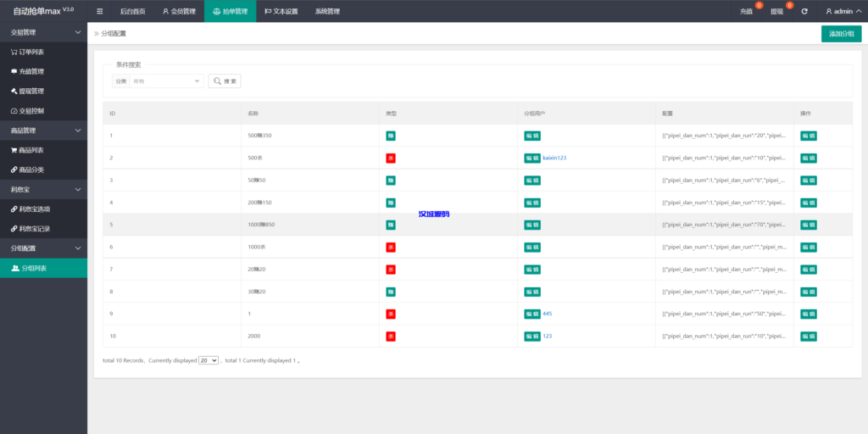Screen dimensions: 868x434
Task: Open the kaixin123 user link
Action: (x=554, y=158)
